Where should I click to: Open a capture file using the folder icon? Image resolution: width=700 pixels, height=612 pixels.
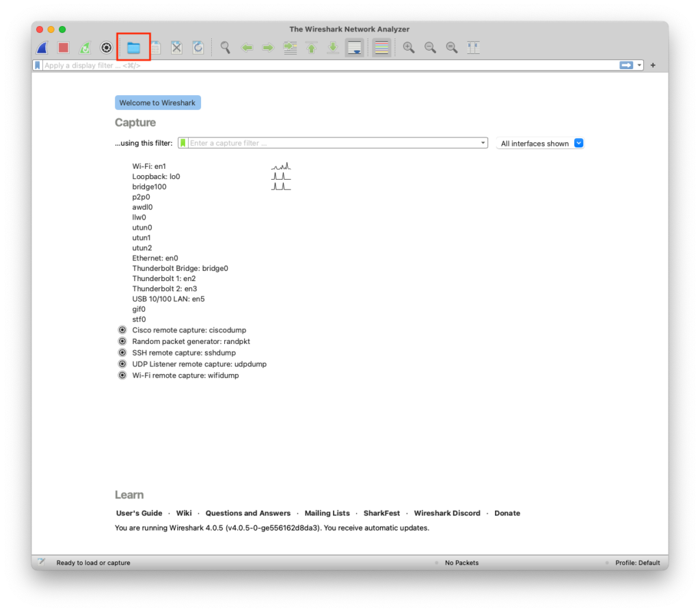[x=133, y=48]
